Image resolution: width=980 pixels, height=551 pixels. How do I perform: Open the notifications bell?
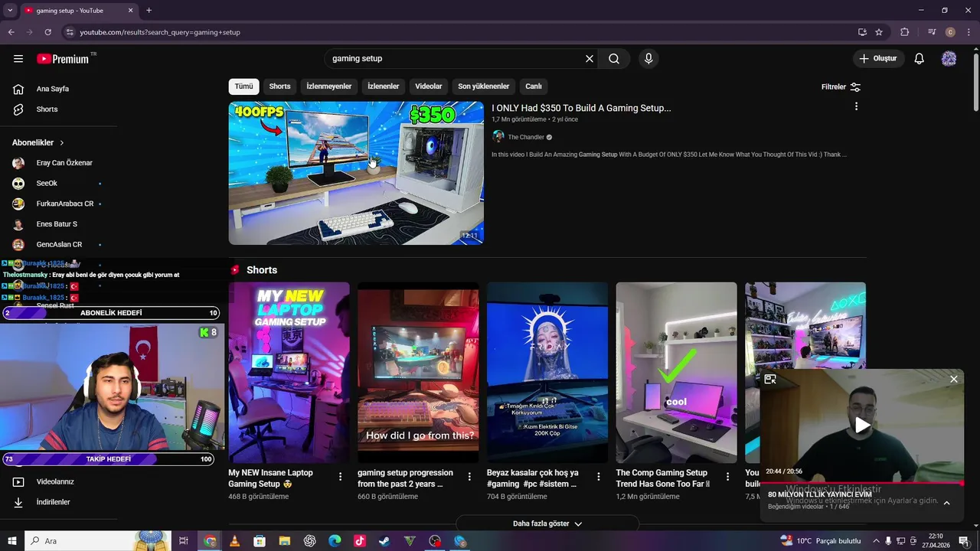[920, 59]
